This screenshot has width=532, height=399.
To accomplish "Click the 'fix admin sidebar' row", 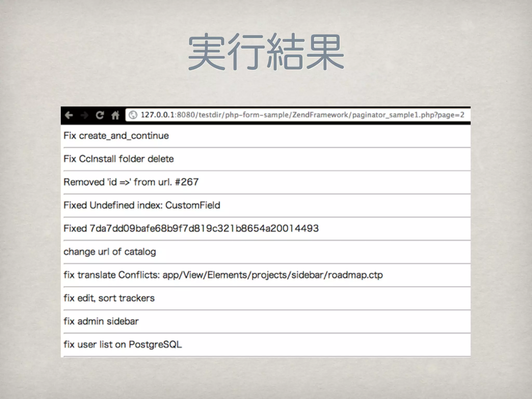I will point(267,322).
